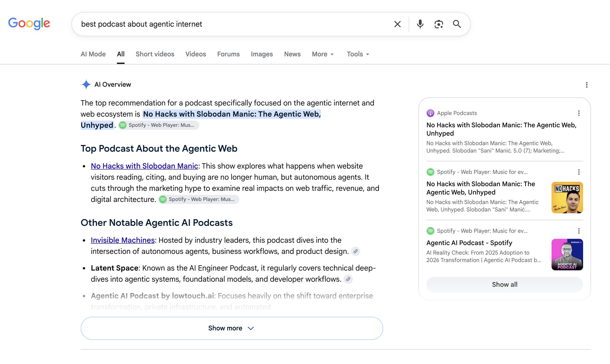Expand the More dropdown menu
This screenshot has width=610, height=364.
pyautogui.click(x=323, y=54)
